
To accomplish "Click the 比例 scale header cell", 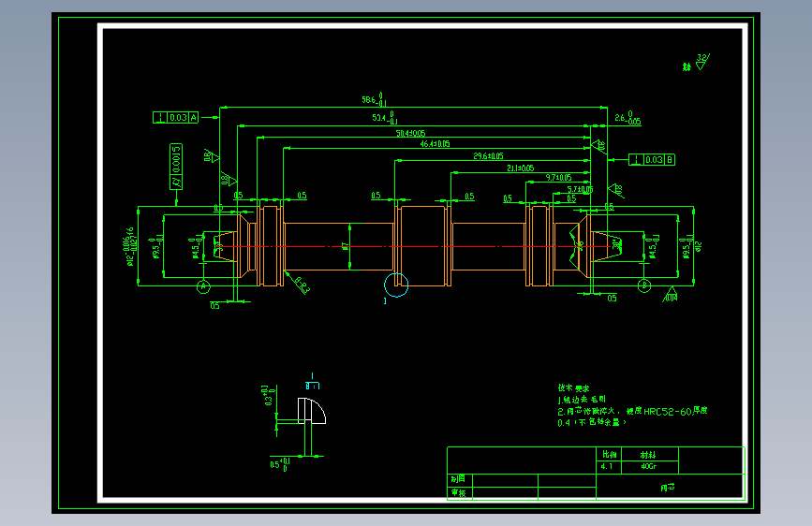I will [609, 455].
